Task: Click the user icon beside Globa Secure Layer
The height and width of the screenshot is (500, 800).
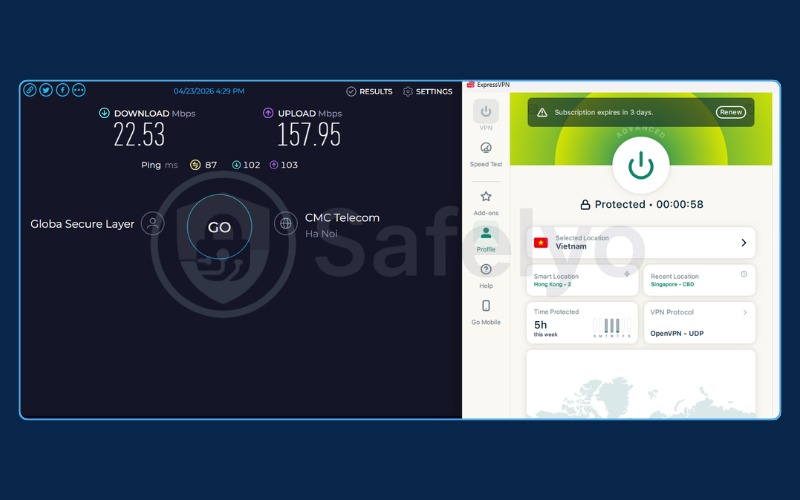Action: [x=152, y=223]
